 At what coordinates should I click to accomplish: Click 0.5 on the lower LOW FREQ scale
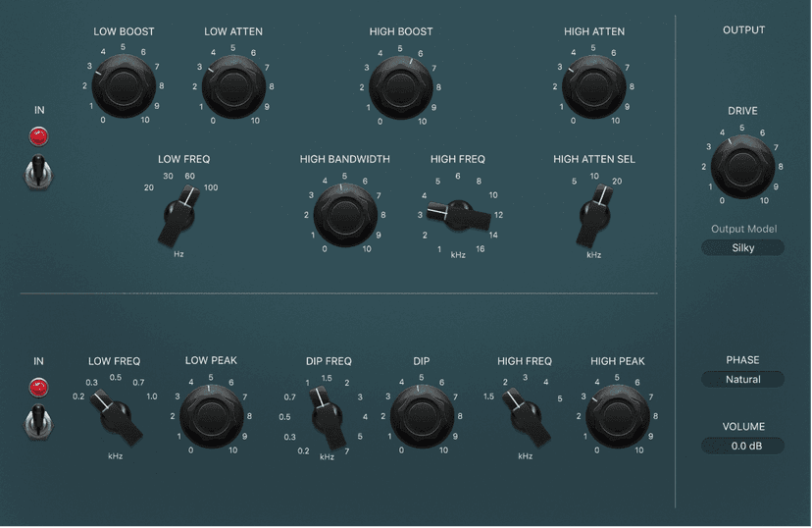pos(116,377)
